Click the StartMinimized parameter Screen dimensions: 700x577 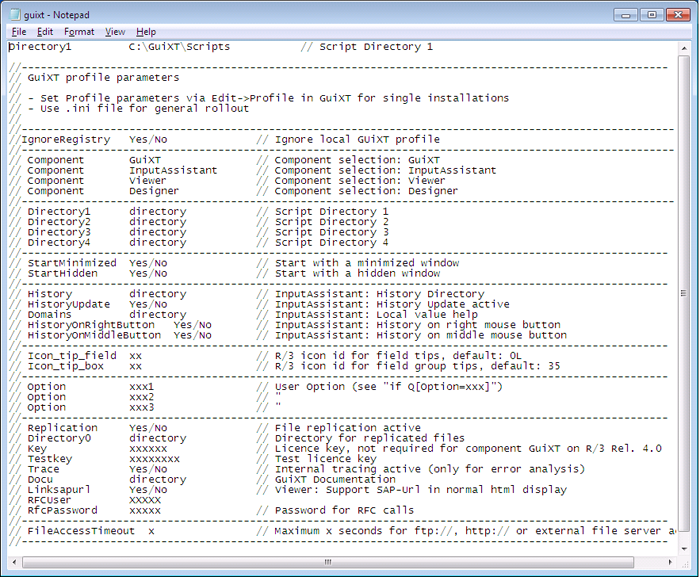coord(72,263)
